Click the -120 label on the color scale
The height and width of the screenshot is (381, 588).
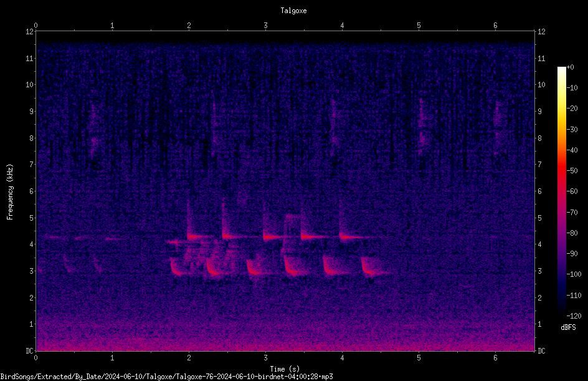coord(574,316)
